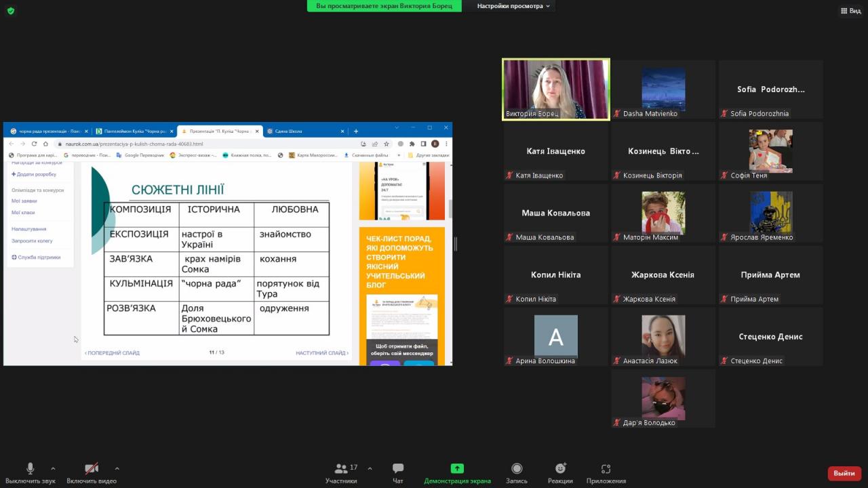Unmute microphone with Выключить звук

(30, 469)
